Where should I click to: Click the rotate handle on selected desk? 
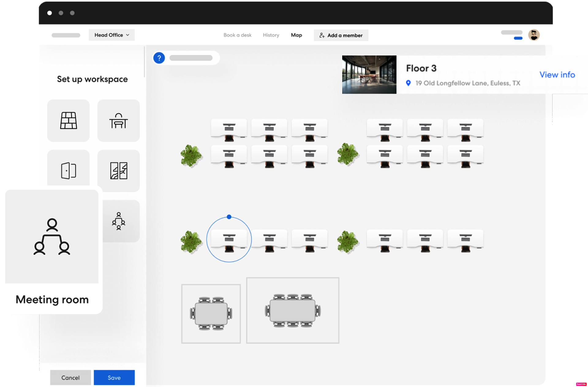click(x=229, y=217)
